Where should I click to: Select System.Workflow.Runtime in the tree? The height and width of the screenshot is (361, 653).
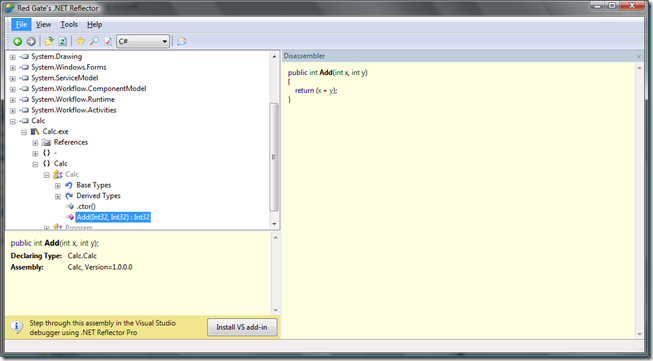[73, 99]
